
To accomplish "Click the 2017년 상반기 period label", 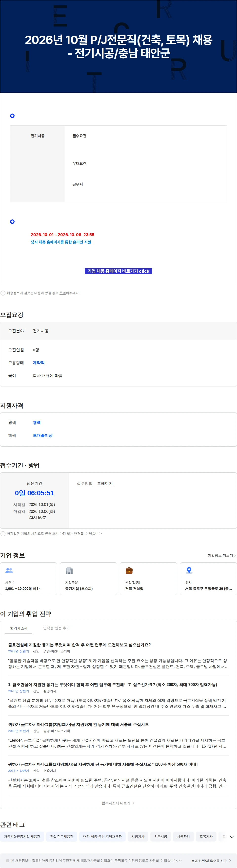I will (x=19, y=771).
